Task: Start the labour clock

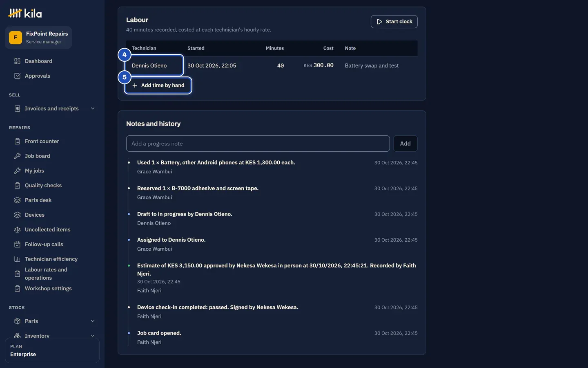Action: click(x=394, y=22)
